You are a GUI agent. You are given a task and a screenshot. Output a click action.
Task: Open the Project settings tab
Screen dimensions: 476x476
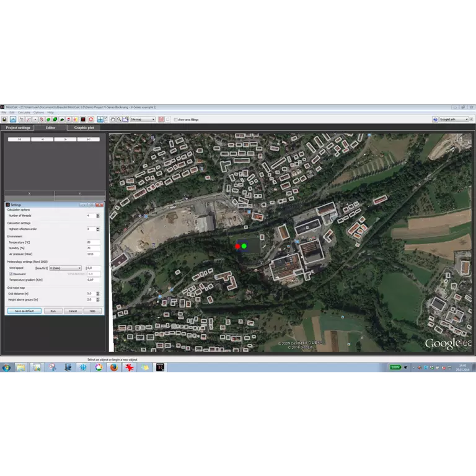[x=18, y=128]
